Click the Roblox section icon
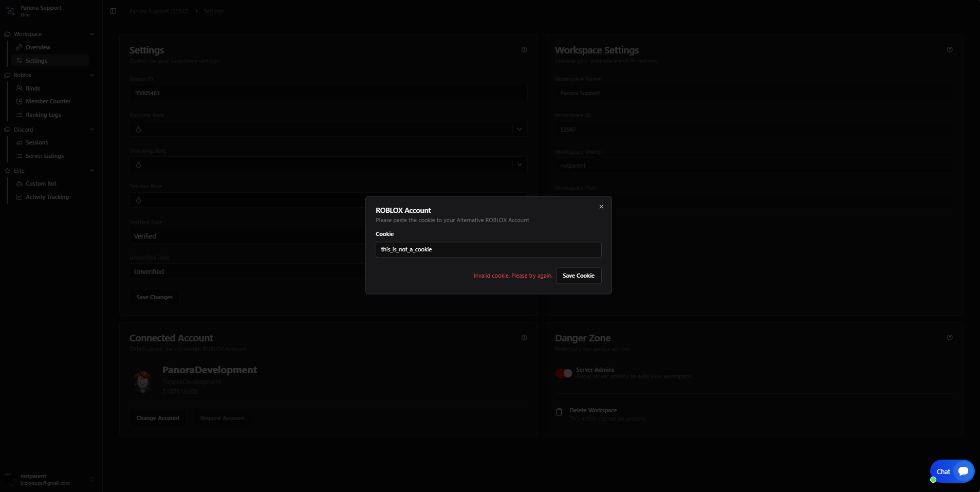980x492 pixels. (7, 76)
